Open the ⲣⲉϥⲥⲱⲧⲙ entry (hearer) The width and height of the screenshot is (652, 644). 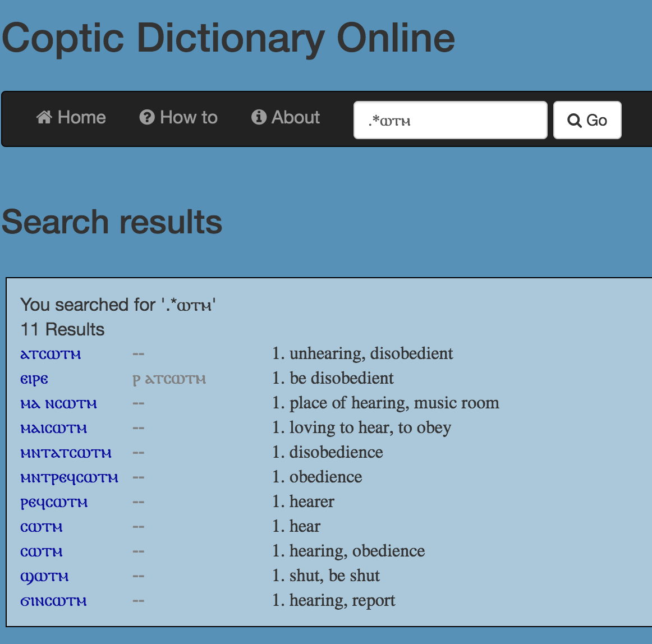pos(54,503)
